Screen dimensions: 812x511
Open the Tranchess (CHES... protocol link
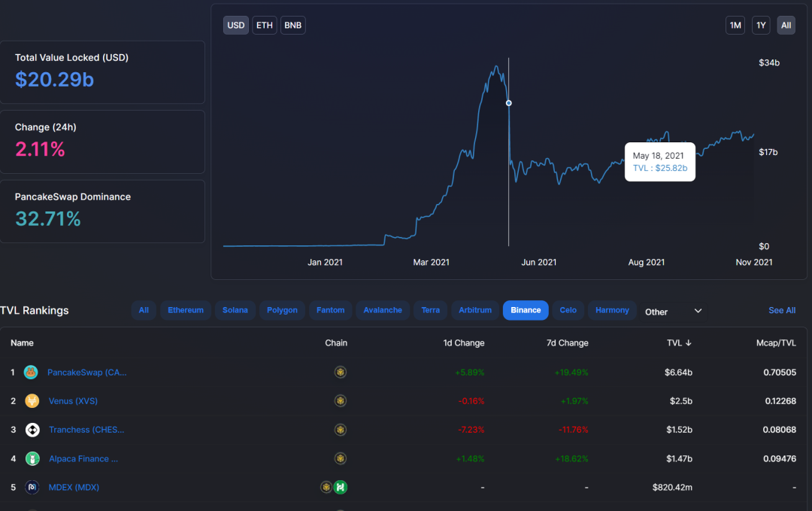(x=86, y=430)
